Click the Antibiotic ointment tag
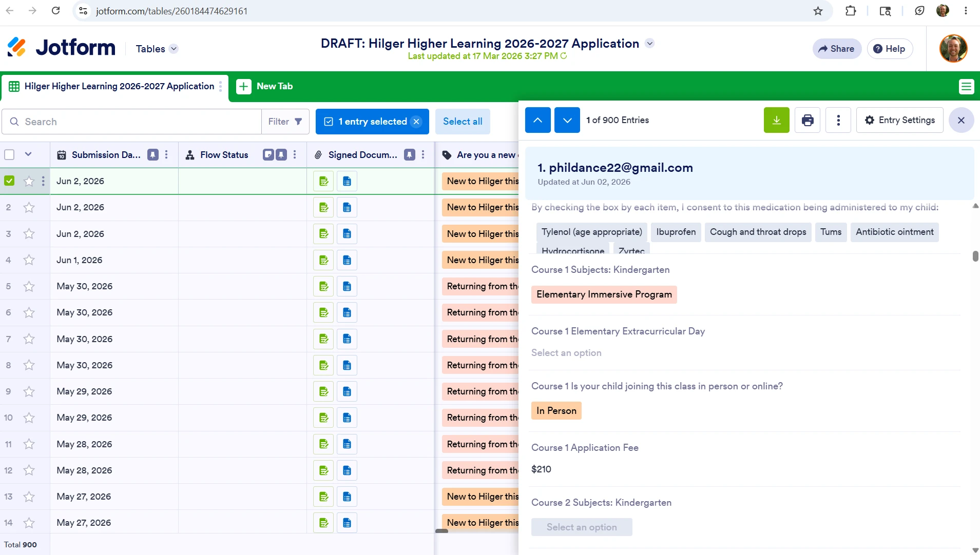Image resolution: width=980 pixels, height=555 pixels. coord(895,232)
